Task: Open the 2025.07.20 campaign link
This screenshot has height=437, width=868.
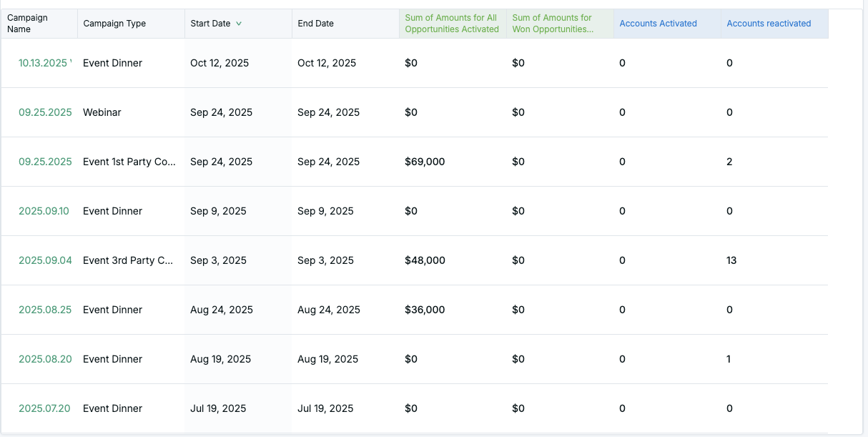Action: click(x=44, y=408)
